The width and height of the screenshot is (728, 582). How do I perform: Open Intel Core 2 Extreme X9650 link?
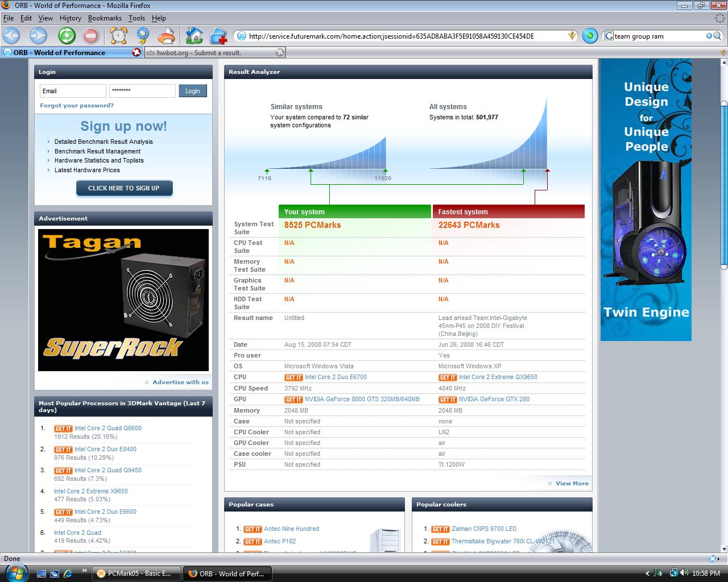(x=91, y=491)
